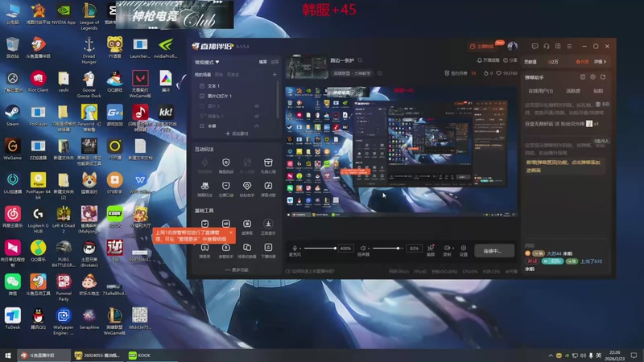Open the 设置 gear icon below the preview
Screen dimensions: 644x362
(464, 250)
